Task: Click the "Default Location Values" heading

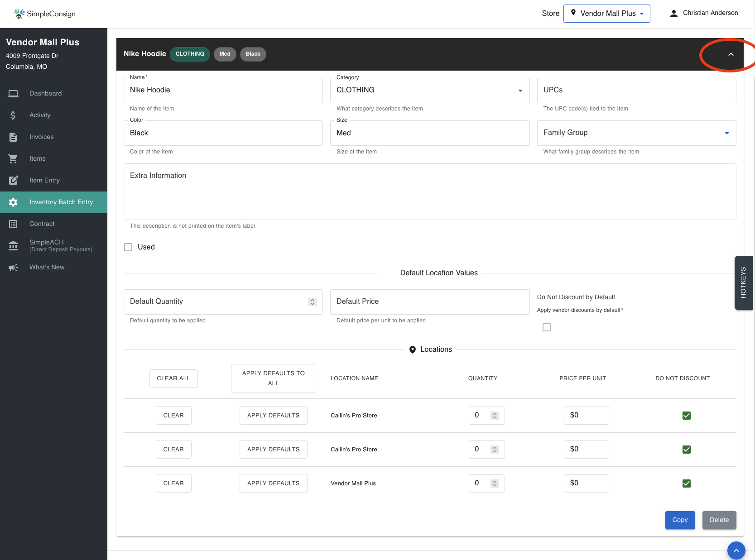Action: (x=439, y=273)
